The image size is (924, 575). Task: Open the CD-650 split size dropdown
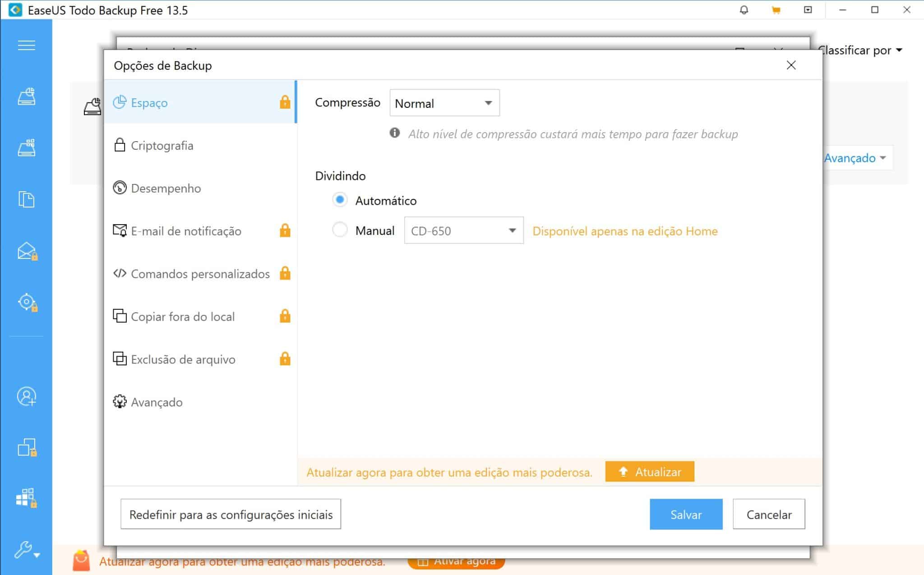tap(463, 230)
